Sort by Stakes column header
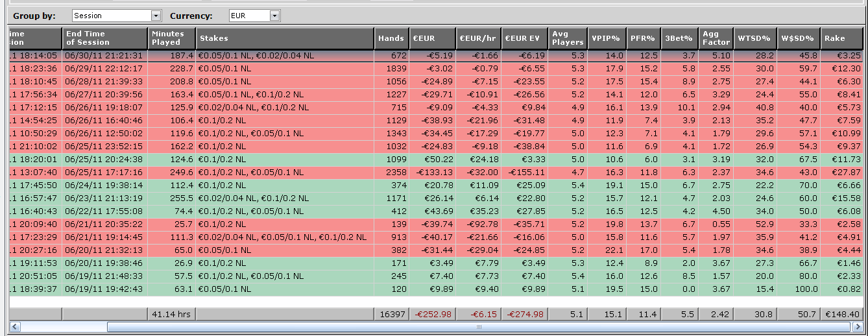Image resolution: width=868 pixels, height=336 pixels. pos(285,38)
